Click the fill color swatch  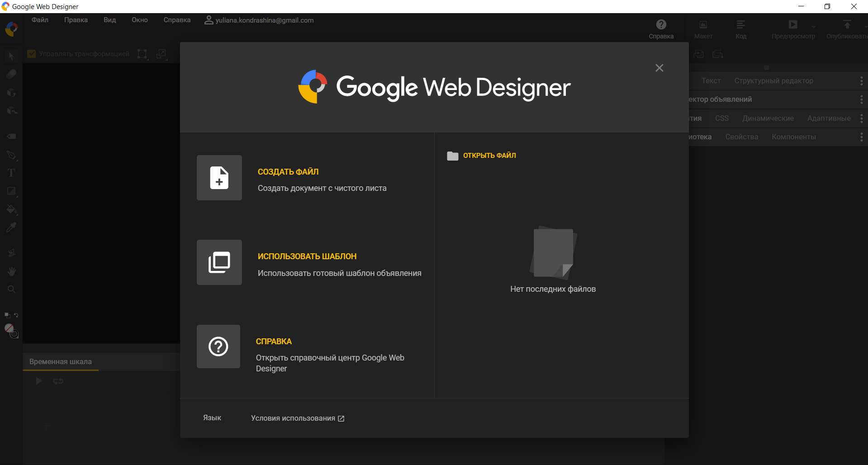(9, 328)
